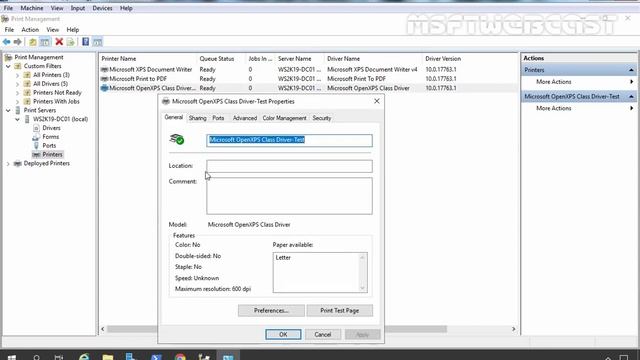Toggle the Show/Hide Action Pane icon

click(97, 42)
